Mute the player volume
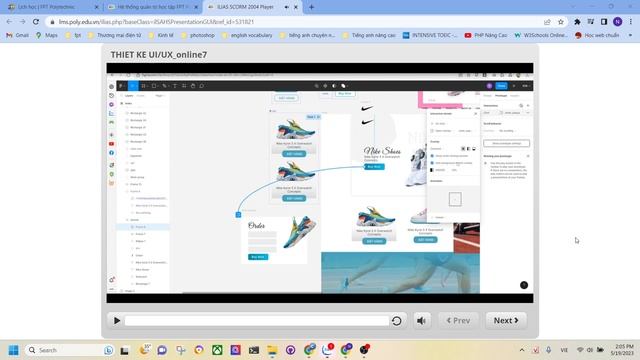Screen dimensions: 640x360 pos(422,321)
